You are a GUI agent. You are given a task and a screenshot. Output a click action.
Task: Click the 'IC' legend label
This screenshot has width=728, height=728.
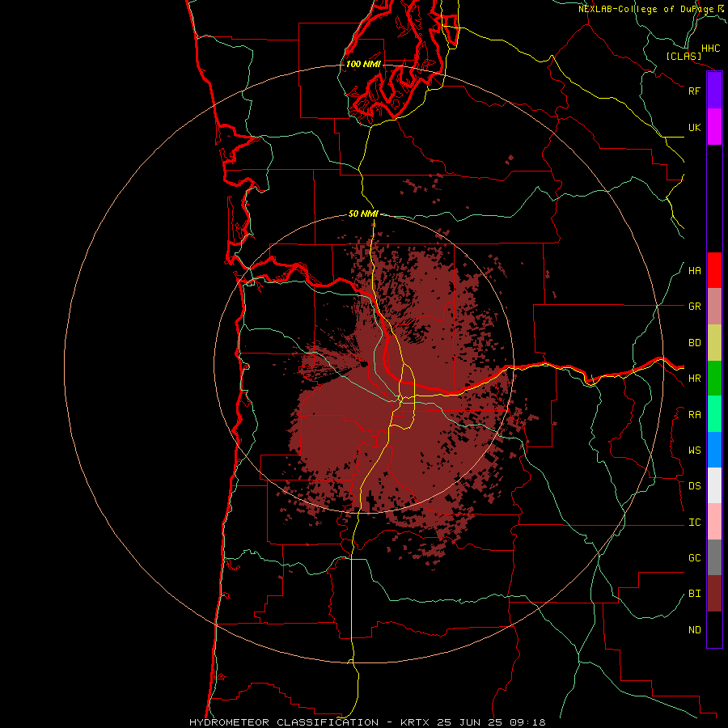click(695, 523)
